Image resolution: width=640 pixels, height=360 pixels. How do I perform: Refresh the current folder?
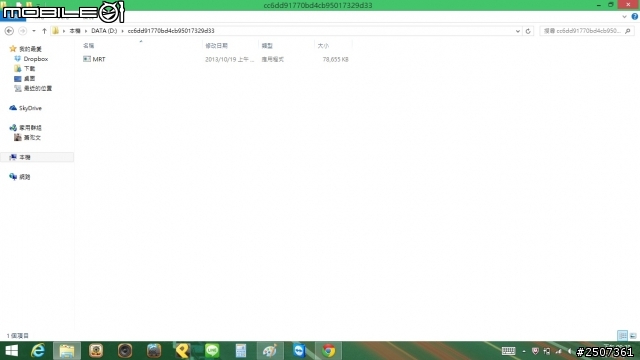(528, 31)
